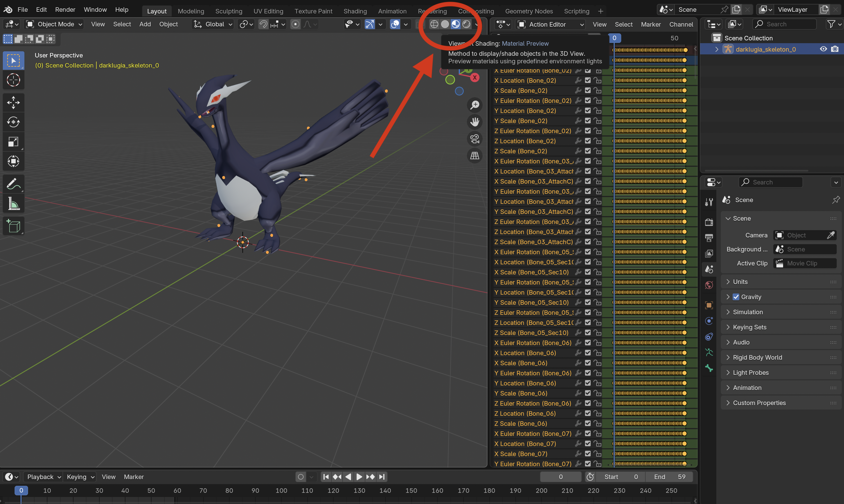Toggle the Gravity checkbox
This screenshot has height=504, width=844.
pos(736,297)
